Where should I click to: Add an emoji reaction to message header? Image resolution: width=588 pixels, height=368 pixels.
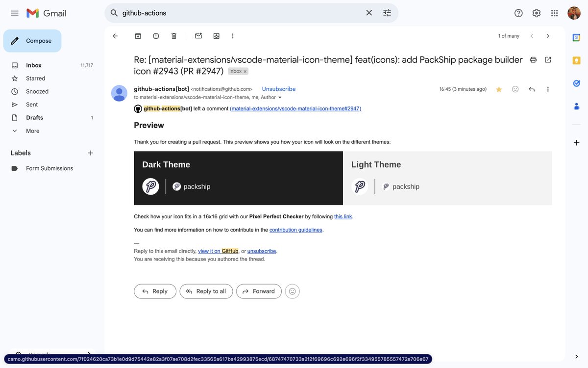(x=515, y=89)
